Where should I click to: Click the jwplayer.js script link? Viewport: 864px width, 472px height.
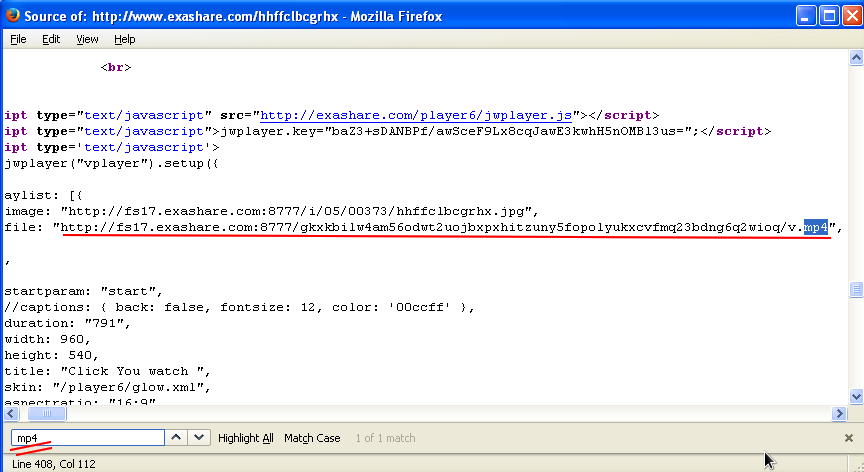[416, 115]
